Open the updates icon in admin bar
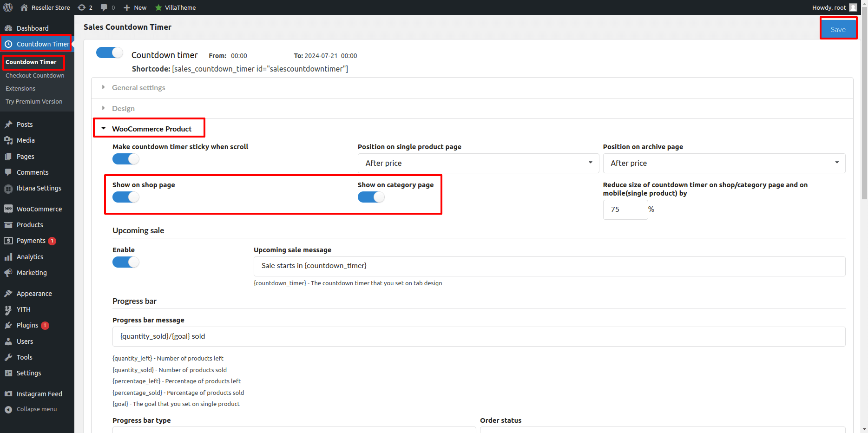This screenshot has width=868, height=433. (82, 7)
